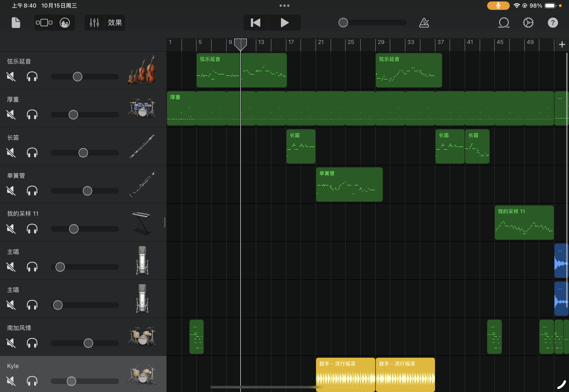569x392 pixels.
Task: Select first 弦乐延音 region at bar 5
Action: pyautogui.click(x=241, y=70)
